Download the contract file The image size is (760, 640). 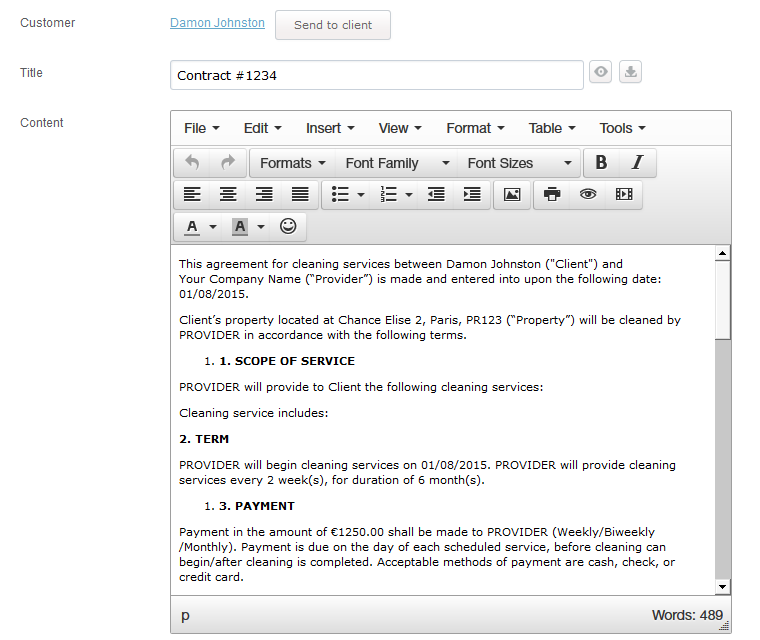pyautogui.click(x=630, y=72)
